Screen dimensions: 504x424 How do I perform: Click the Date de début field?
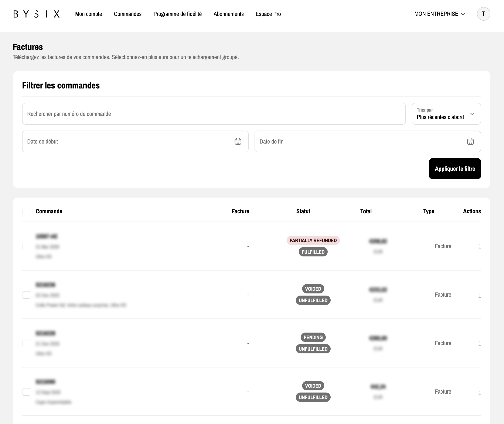pos(127,141)
